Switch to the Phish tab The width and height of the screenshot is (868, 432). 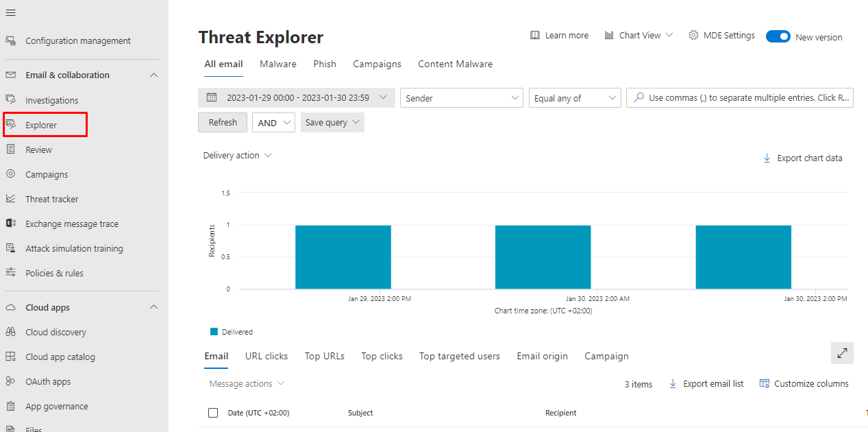tap(325, 64)
